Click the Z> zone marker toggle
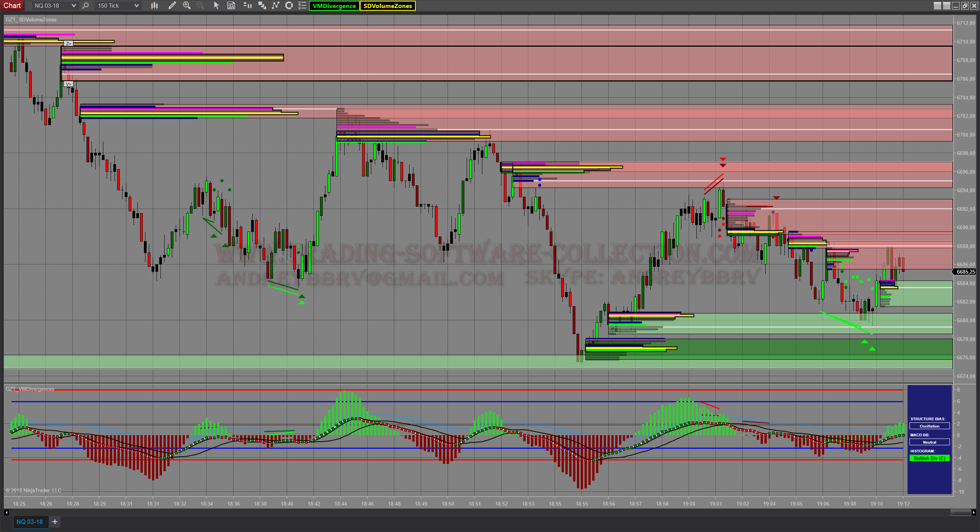 (68, 44)
